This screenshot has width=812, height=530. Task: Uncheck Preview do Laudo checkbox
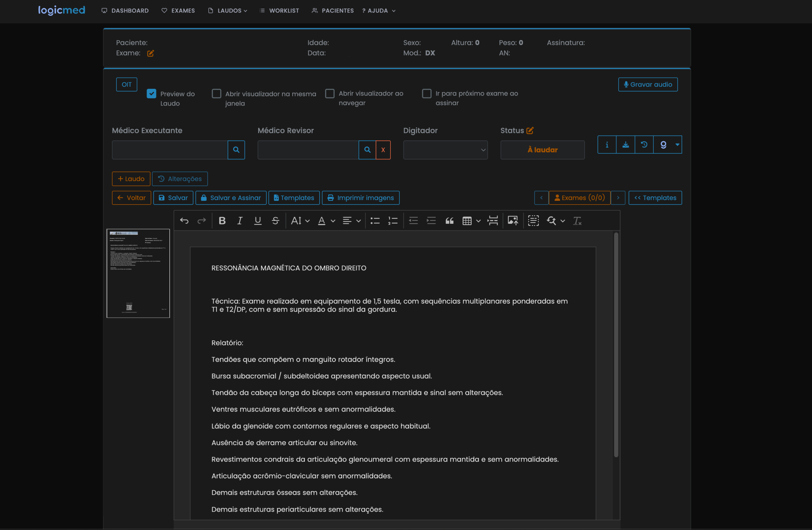pos(152,94)
